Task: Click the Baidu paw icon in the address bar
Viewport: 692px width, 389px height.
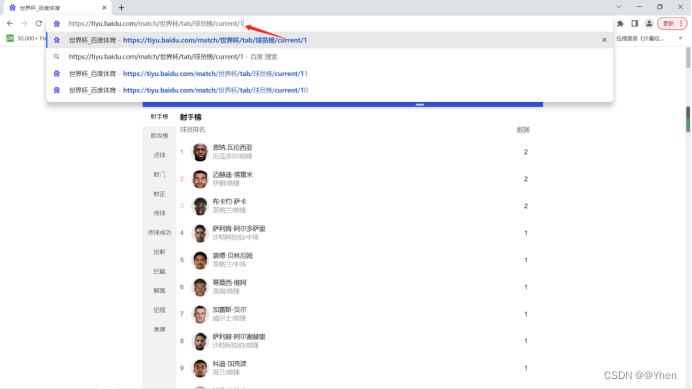Action: coord(56,23)
